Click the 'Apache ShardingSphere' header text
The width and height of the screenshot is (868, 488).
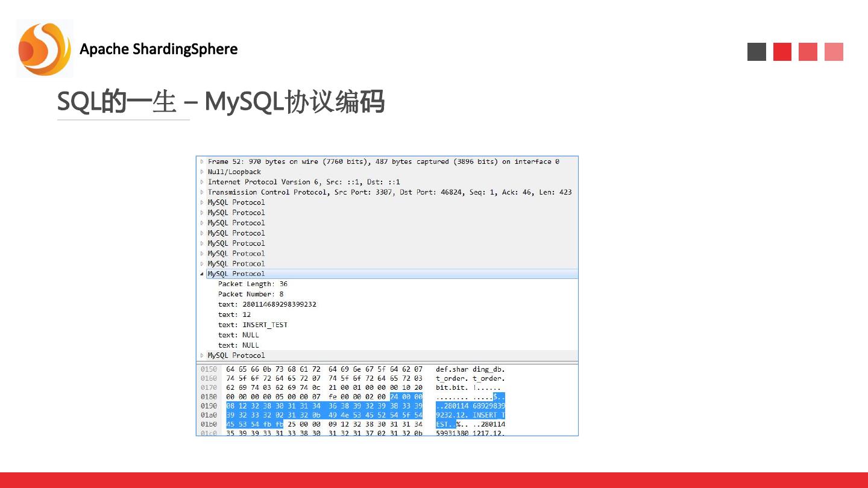[x=159, y=49]
